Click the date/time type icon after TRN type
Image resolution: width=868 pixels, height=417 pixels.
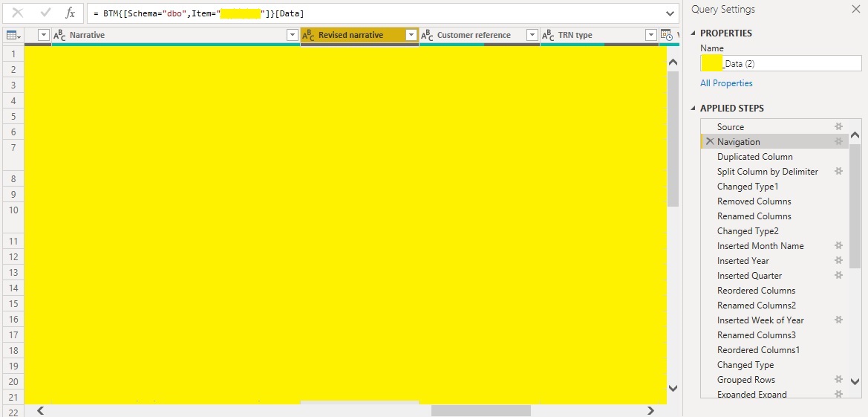(667, 36)
